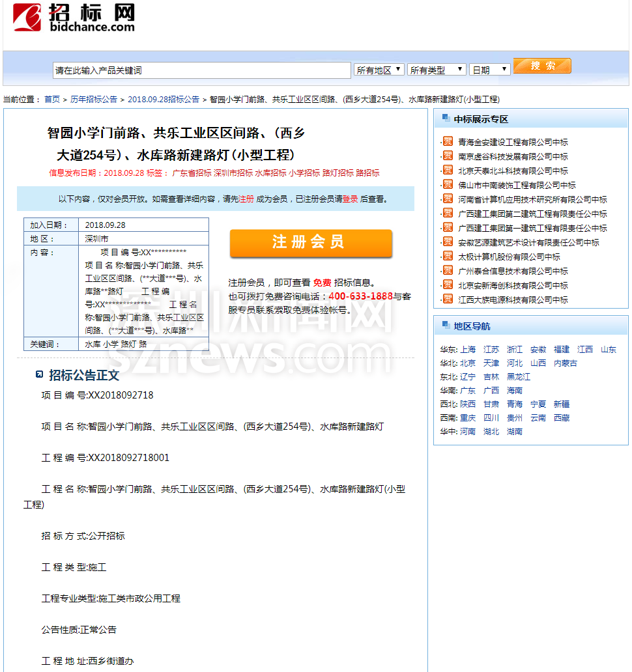The width and height of the screenshot is (632, 672).
Task: Open the 所有类型 type dropdown
Action: pyautogui.click(x=437, y=70)
